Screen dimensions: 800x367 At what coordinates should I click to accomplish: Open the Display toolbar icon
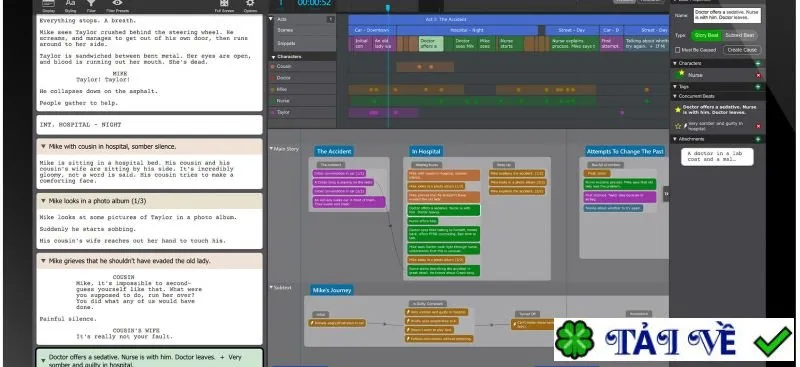click(x=49, y=5)
